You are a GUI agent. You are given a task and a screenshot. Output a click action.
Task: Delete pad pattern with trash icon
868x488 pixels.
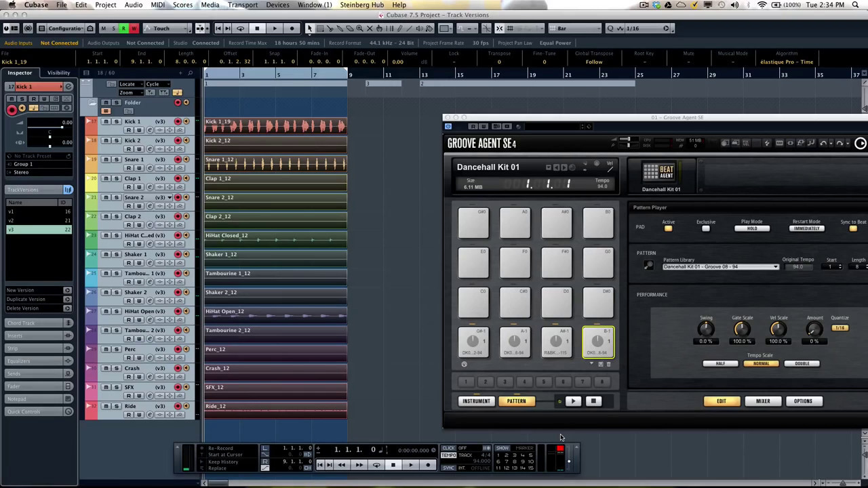[608, 364]
